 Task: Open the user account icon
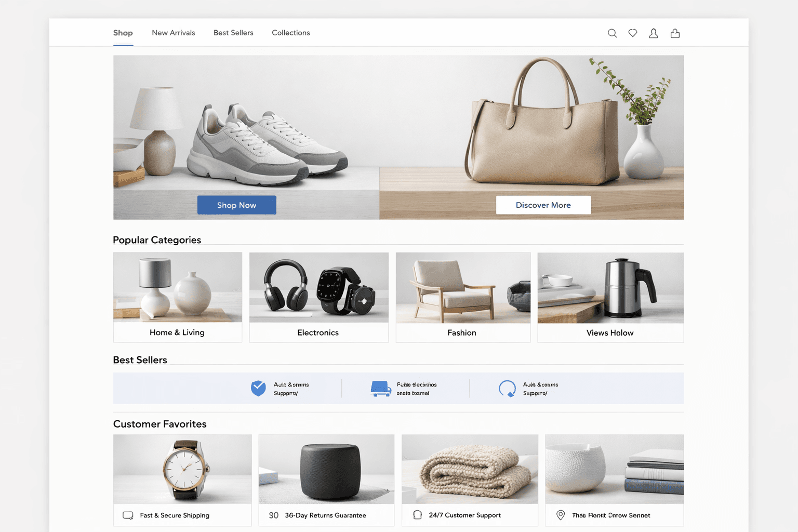coord(653,33)
